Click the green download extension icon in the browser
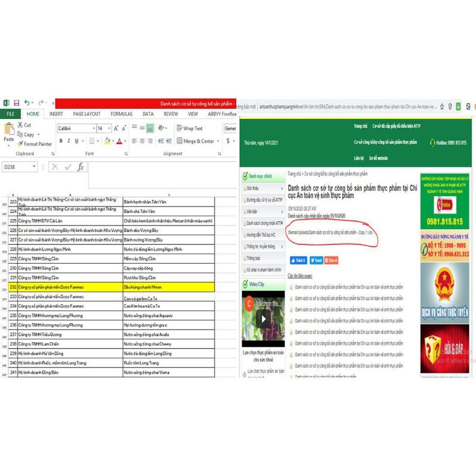Screen dimensions: 476x476 coord(458,107)
